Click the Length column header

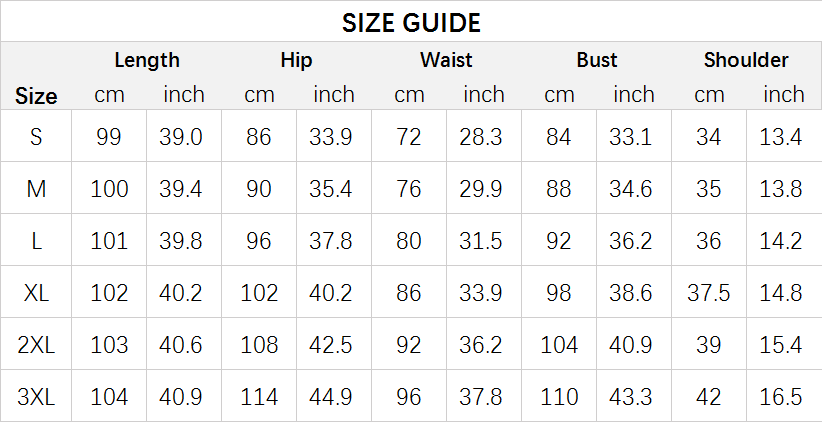(147, 60)
